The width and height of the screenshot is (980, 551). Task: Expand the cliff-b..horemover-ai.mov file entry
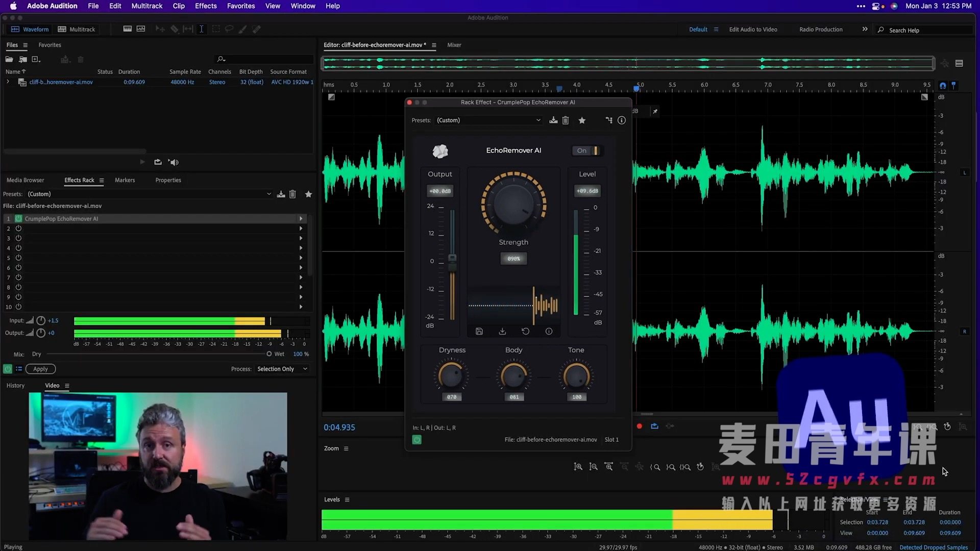coord(8,82)
